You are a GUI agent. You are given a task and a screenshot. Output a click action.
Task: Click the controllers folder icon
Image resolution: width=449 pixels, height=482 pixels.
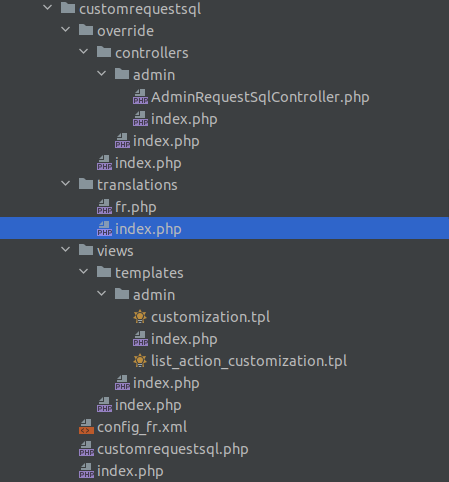click(x=104, y=52)
